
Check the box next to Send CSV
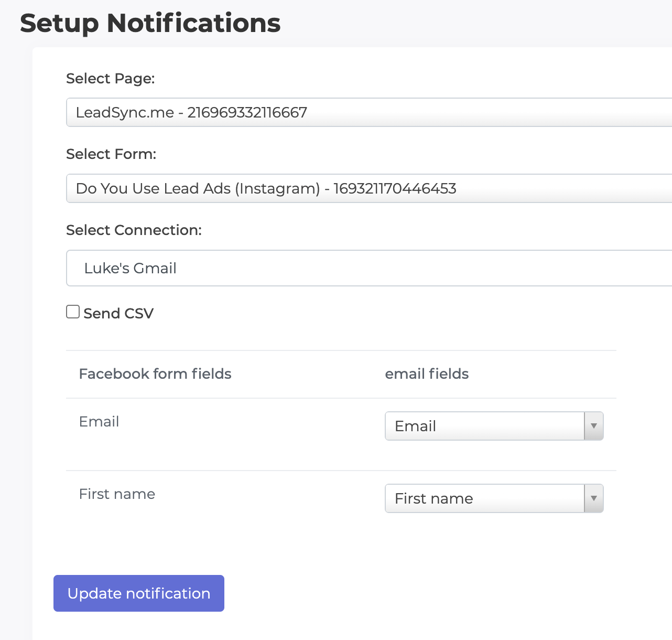coord(72,312)
